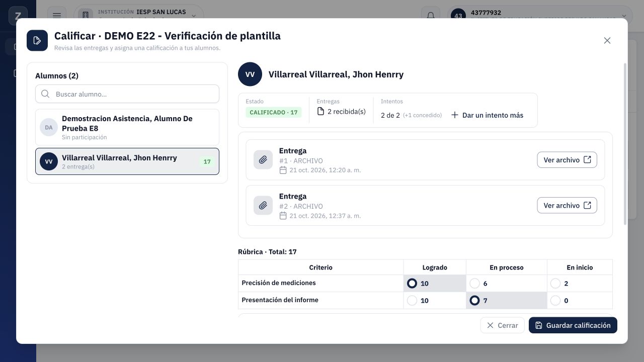Click the paperclip icon of Entrega #1
The image size is (644, 362).
(263, 160)
